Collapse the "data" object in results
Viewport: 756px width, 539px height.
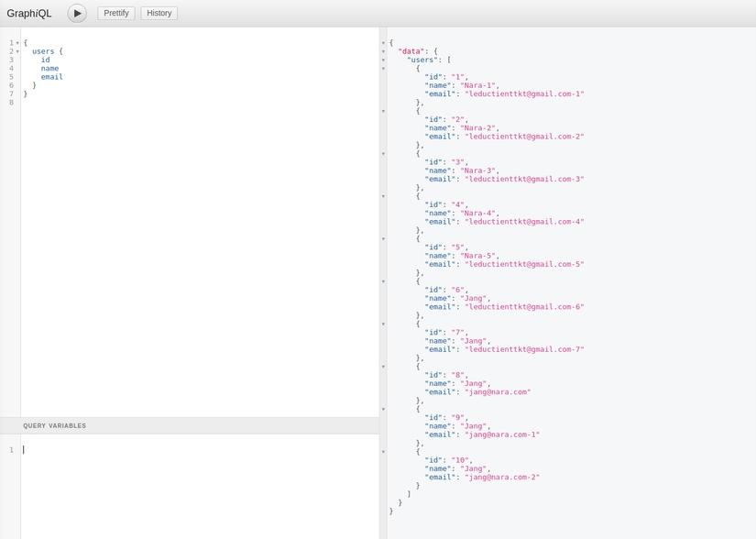(383, 51)
